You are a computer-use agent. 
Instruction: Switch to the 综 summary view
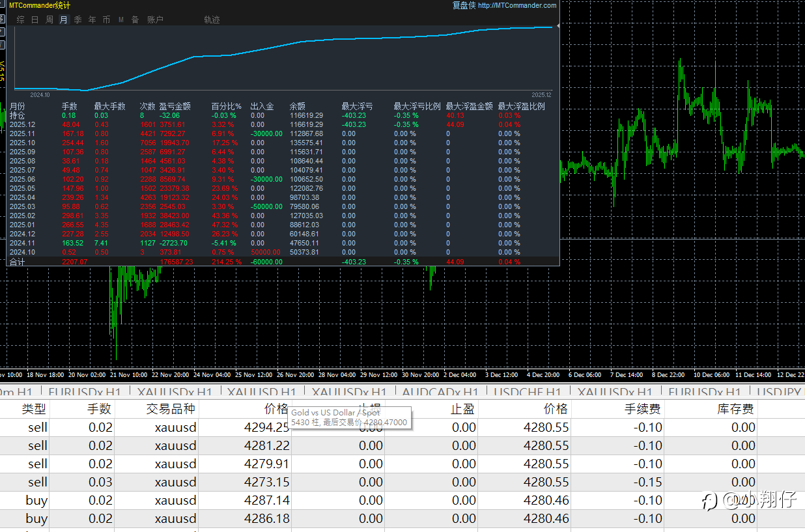pos(21,20)
